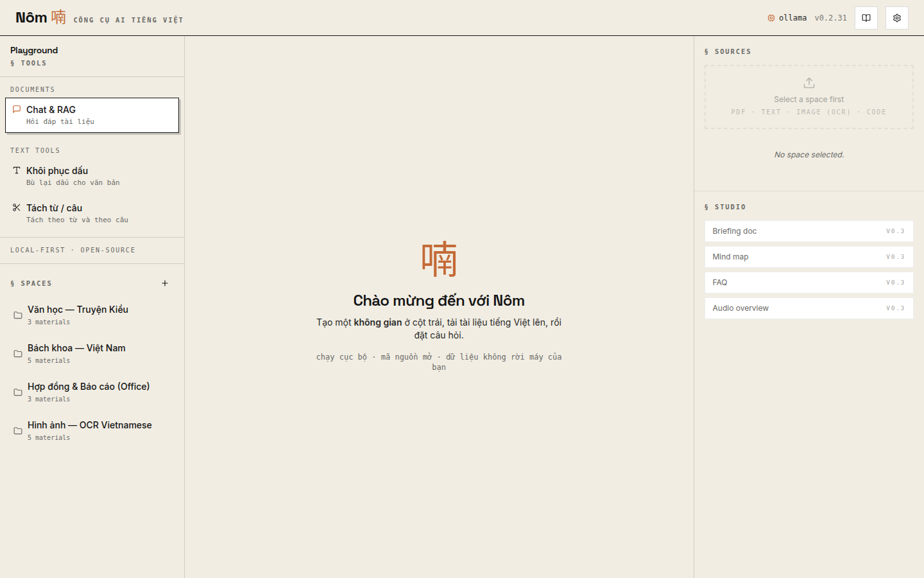Image resolution: width=924 pixels, height=578 pixels.
Task: Click 'LOCAL-FIRST · OPEN-SOURCE' label
Action: tap(73, 250)
